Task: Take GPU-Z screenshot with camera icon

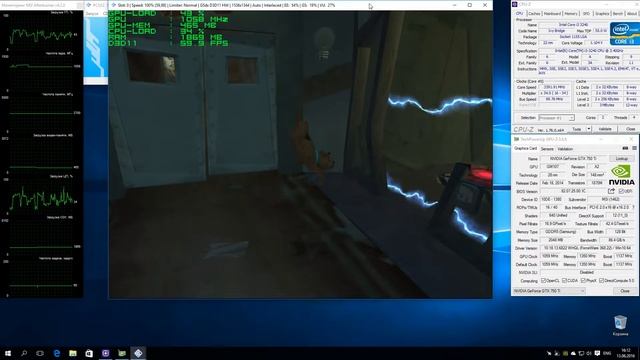Action: click(625, 148)
